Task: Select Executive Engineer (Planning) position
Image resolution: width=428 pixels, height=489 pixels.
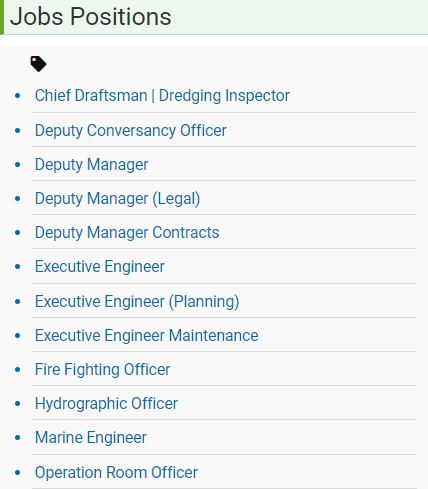Action: pyautogui.click(x=137, y=302)
